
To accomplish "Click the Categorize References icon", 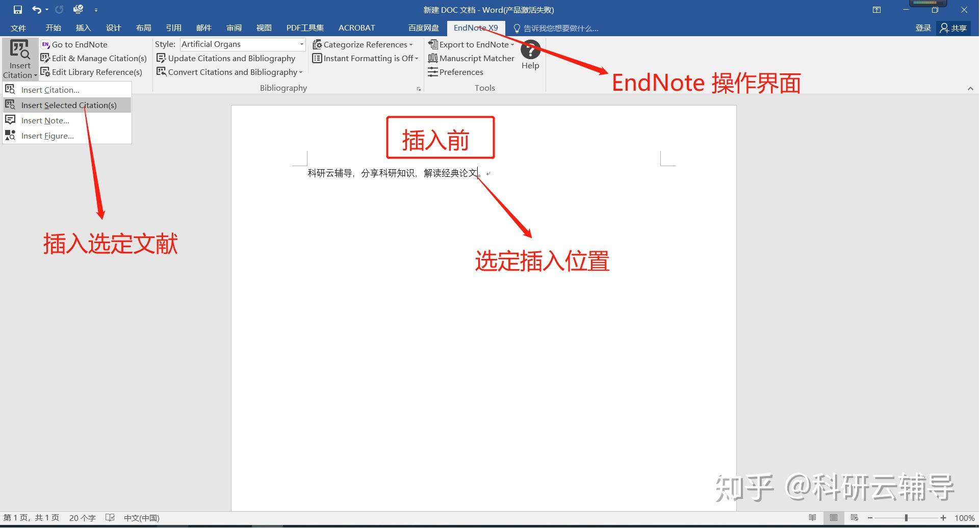I will point(317,44).
